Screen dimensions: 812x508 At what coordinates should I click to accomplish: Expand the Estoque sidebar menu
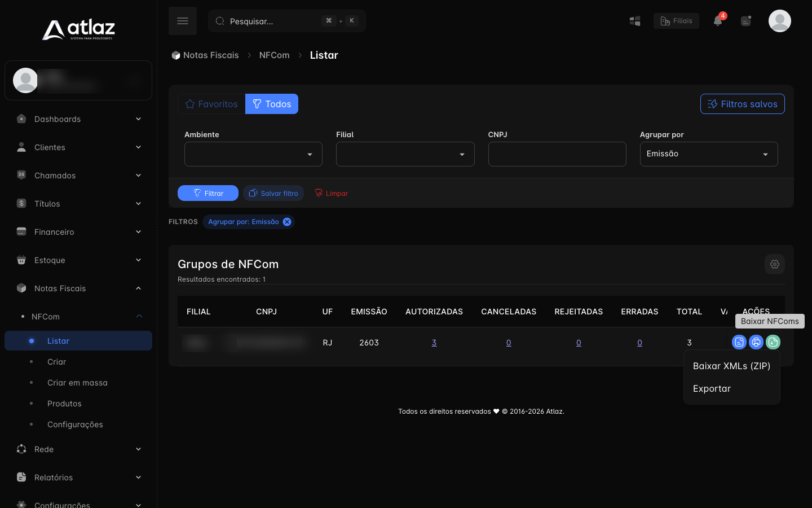click(78, 260)
